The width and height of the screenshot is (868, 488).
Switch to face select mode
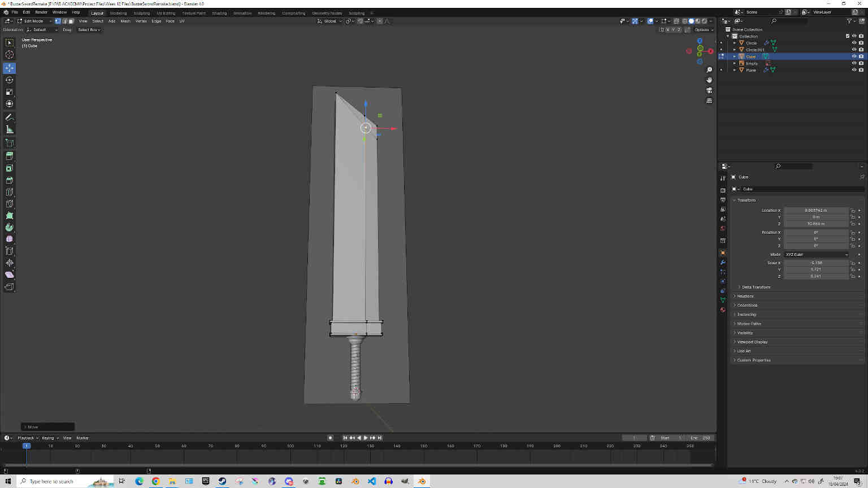click(x=71, y=21)
